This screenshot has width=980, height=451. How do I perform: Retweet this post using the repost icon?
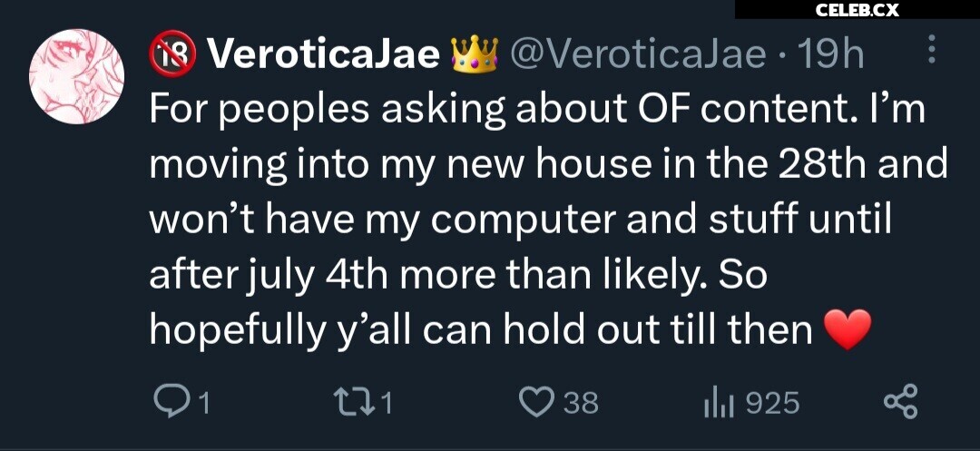(x=351, y=402)
